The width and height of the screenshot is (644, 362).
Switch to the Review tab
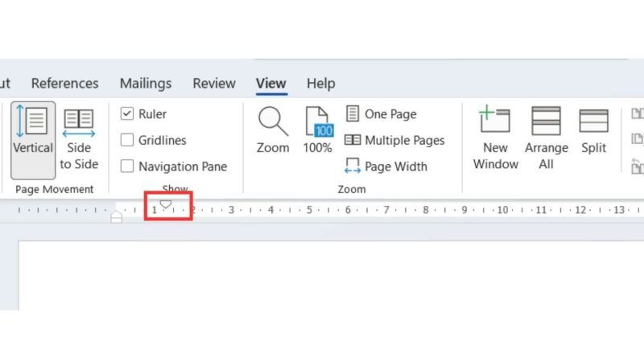pyautogui.click(x=214, y=84)
